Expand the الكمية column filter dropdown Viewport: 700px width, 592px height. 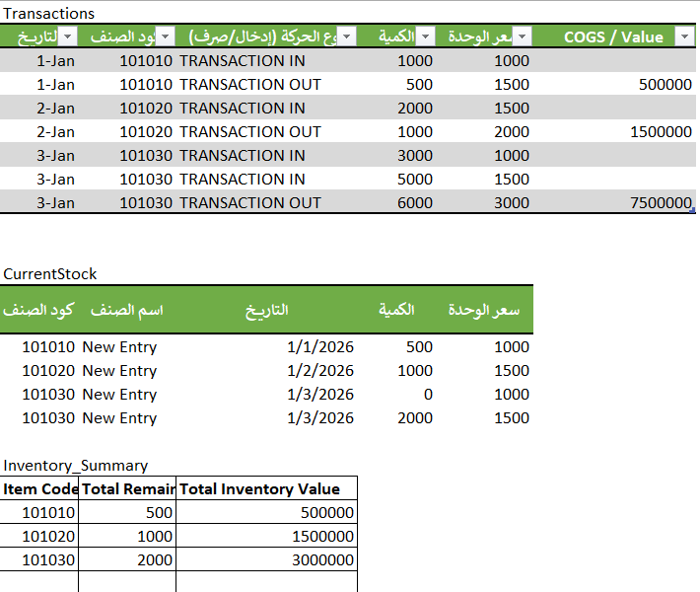[x=424, y=37]
